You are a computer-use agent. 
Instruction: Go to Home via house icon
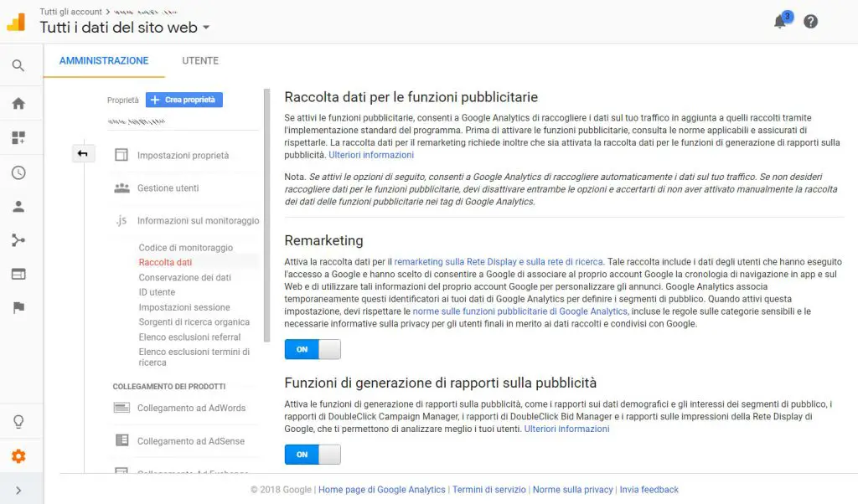tap(18, 103)
